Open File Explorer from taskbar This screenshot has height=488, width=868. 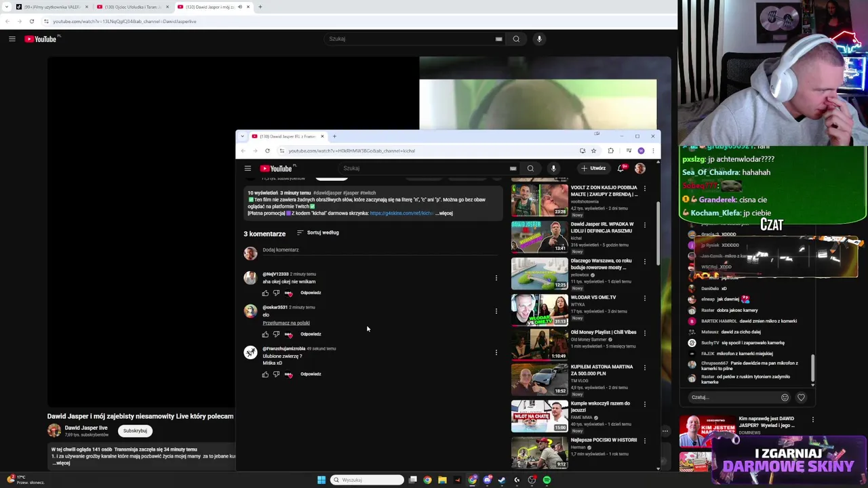pyautogui.click(x=442, y=480)
